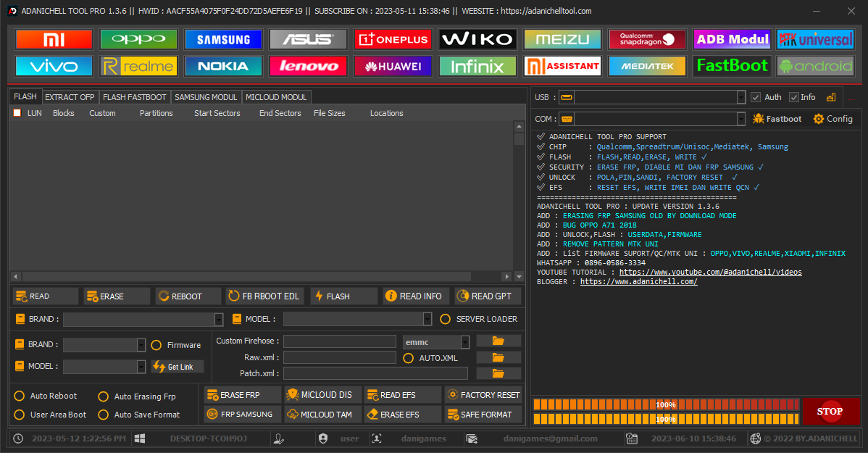Viewport: 868px width, 453px height.
Task: Check the LUN select-all checkbox
Action: (x=17, y=113)
